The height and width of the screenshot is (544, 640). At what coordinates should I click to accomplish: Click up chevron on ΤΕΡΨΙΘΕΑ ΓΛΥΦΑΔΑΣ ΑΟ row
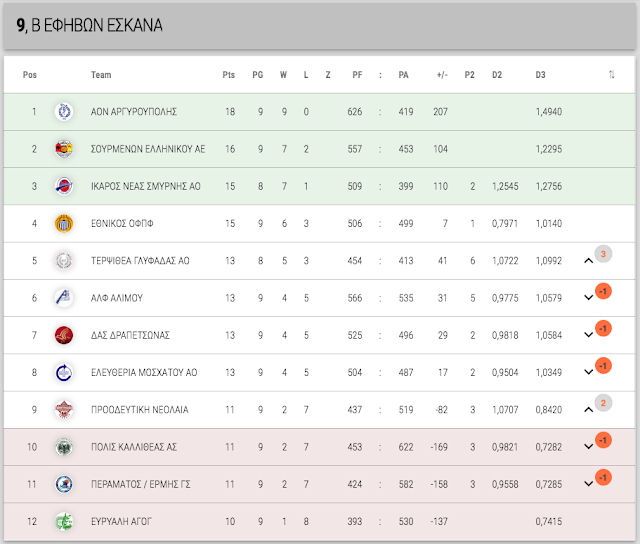coord(588,260)
